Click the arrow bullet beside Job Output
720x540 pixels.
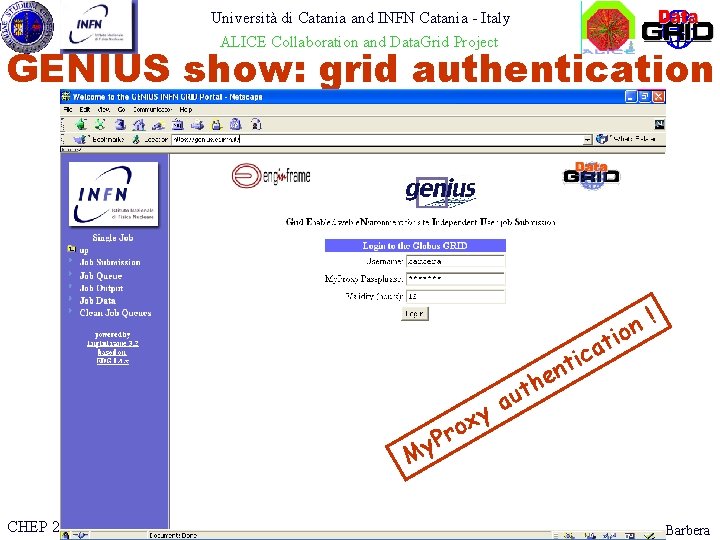[71, 287]
